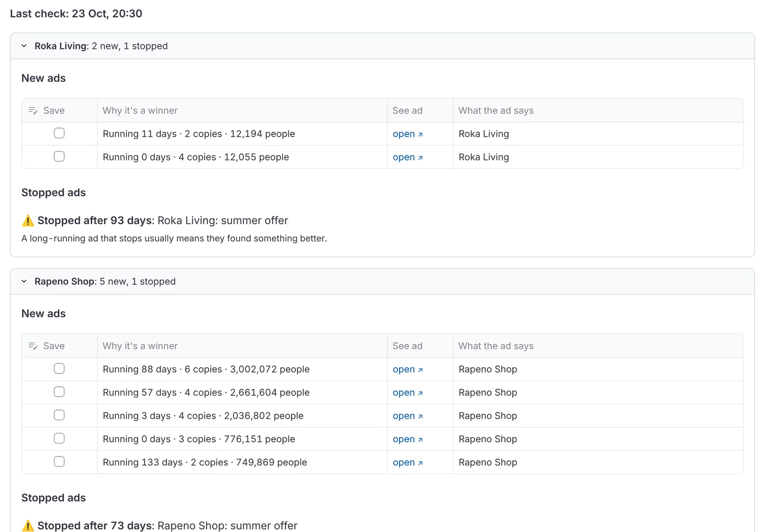Click the 'Last check: 23 Oct, 20:30' text
Image resolution: width=765 pixels, height=532 pixels.
pyautogui.click(x=76, y=13)
